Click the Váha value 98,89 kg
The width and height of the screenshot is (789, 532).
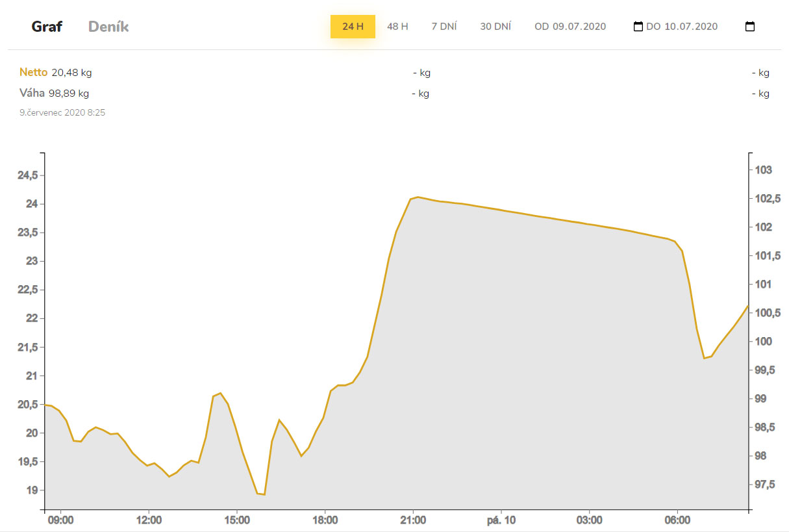pyautogui.click(x=69, y=94)
